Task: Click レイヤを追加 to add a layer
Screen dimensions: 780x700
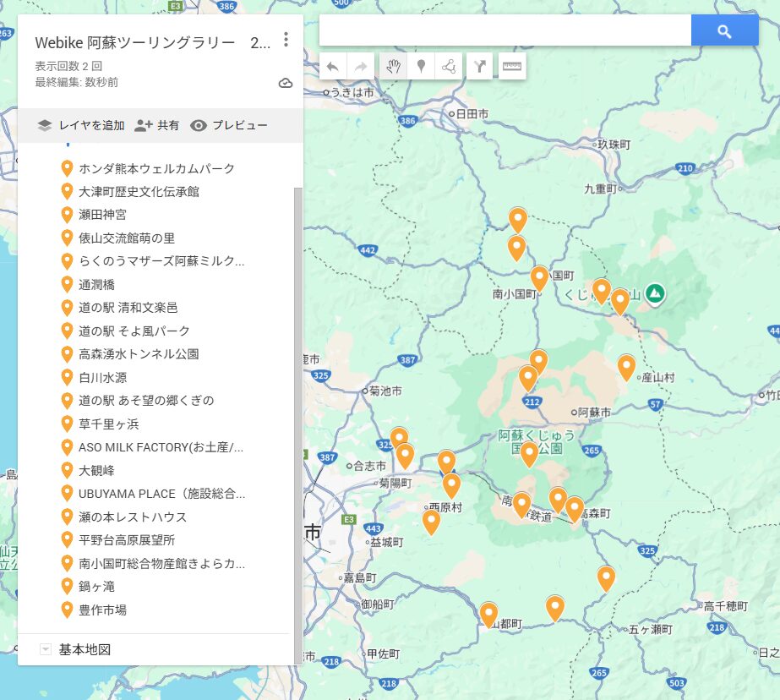Action: [x=81, y=125]
